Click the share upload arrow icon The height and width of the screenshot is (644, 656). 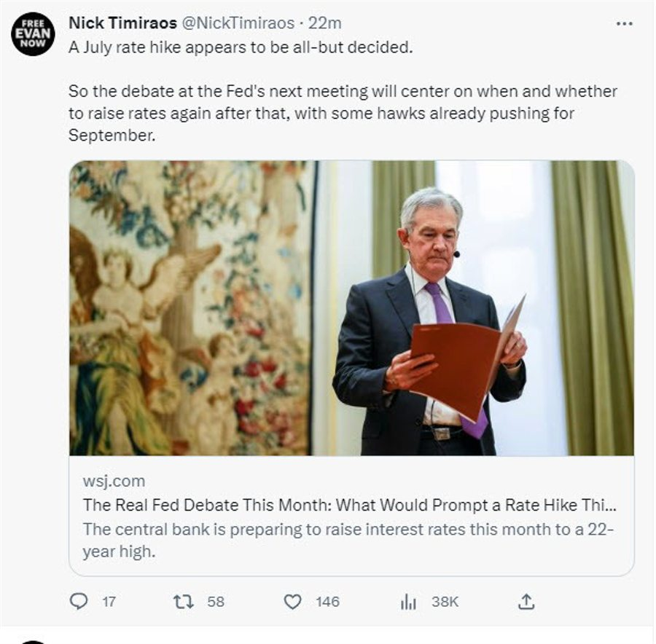coord(527,601)
